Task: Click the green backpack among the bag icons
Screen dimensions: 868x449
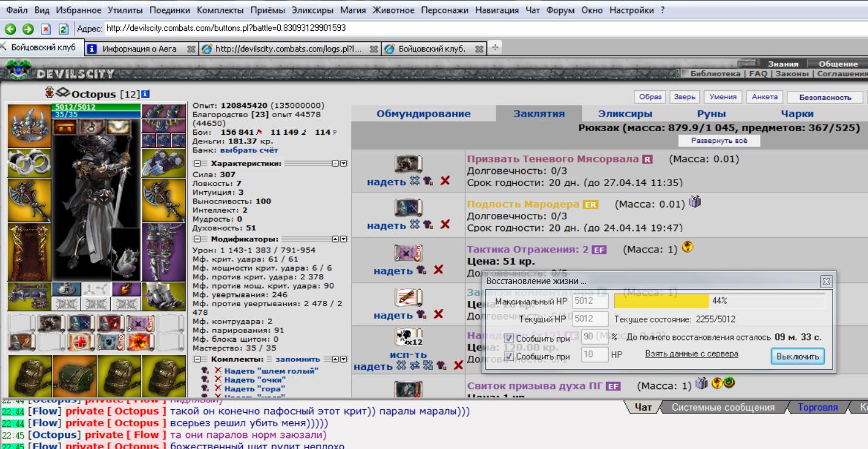Action: click(x=74, y=376)
